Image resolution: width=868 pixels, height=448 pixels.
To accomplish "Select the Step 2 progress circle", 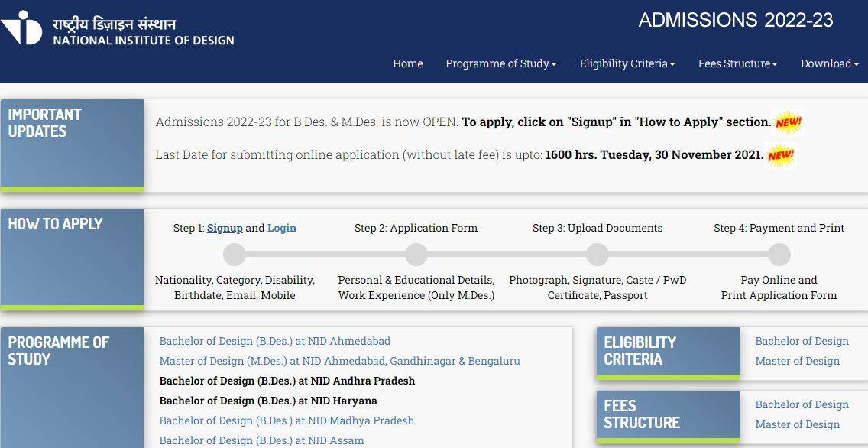I will pos(416,255).
